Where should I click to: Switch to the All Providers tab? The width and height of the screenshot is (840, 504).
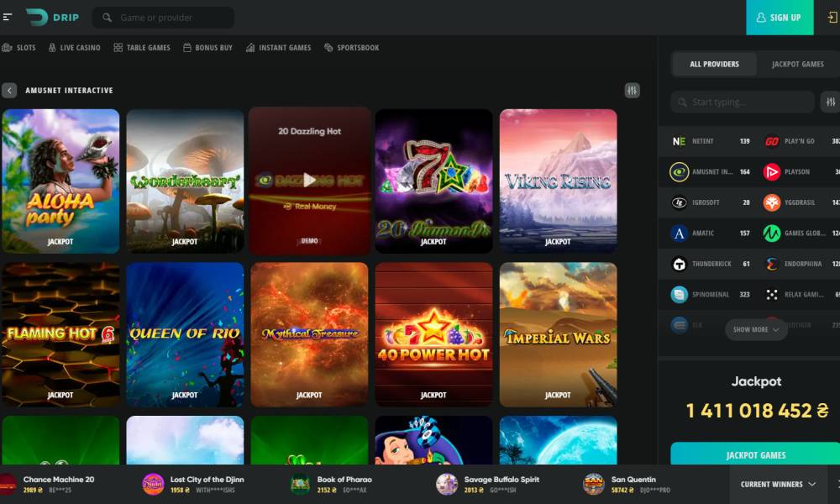point(714,65)
